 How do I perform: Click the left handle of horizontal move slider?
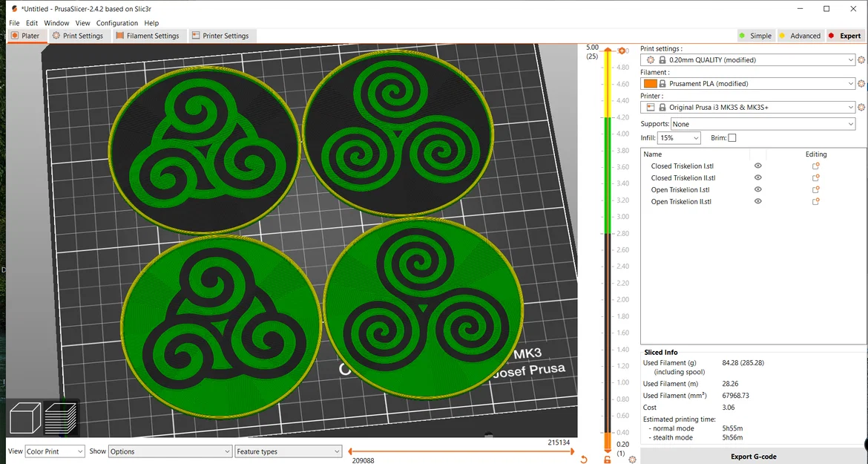tap(350, 451)
